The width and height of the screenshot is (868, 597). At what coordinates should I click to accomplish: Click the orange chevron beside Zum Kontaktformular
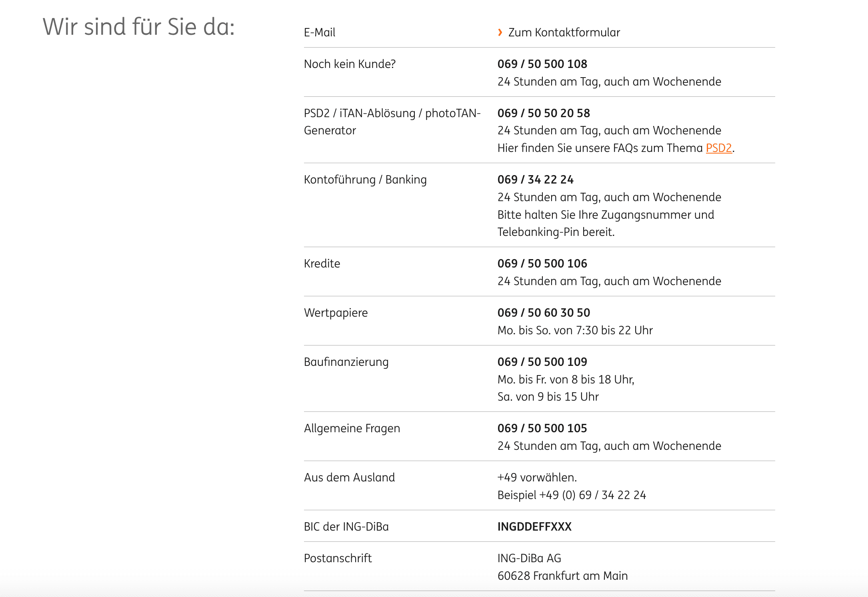[500, 32]
